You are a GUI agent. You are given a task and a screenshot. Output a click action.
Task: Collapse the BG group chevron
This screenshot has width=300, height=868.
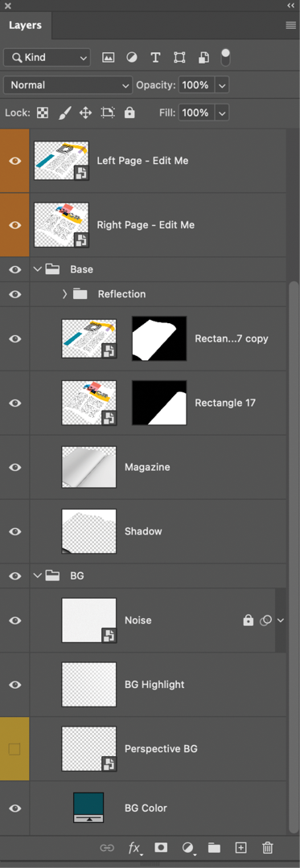click(38, 575)
